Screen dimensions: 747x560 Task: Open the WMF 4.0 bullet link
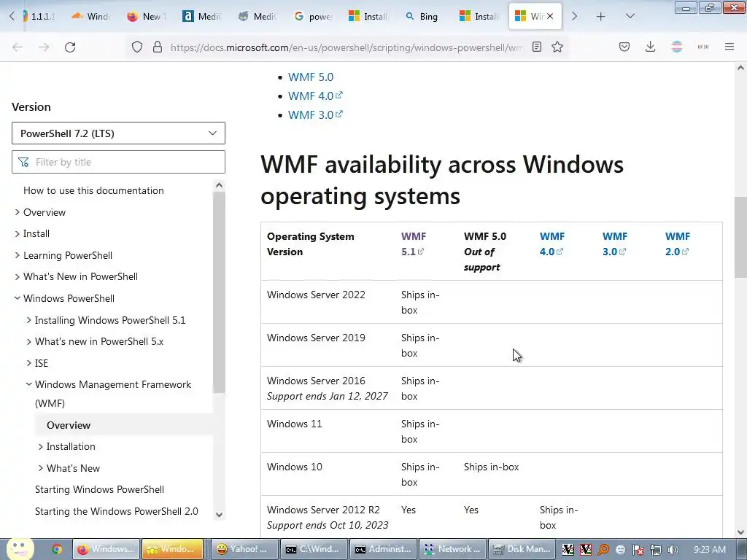315,96
